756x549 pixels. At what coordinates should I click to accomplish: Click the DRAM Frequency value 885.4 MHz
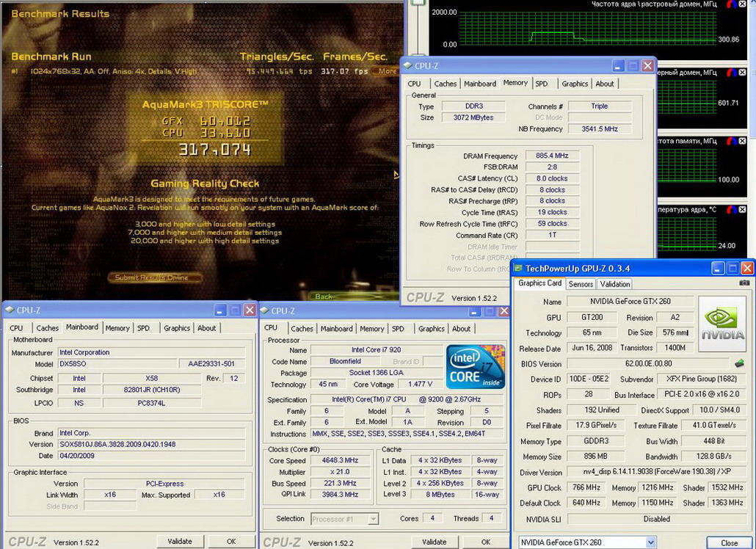pyautogui.click(x=552, y=155)
